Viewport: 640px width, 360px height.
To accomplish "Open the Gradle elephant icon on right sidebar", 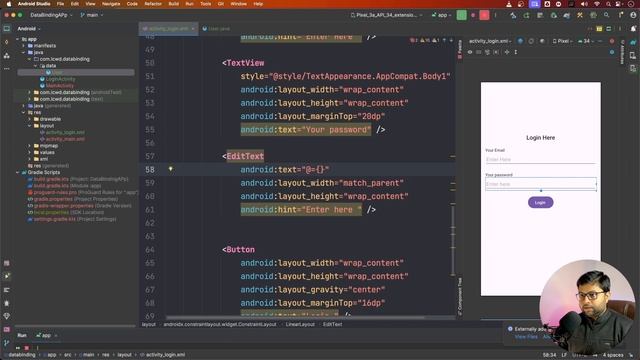I will (633, 42).
